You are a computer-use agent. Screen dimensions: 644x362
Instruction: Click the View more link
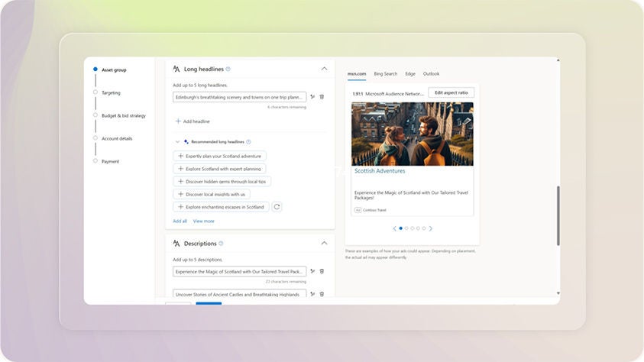[x=204, y=221]
